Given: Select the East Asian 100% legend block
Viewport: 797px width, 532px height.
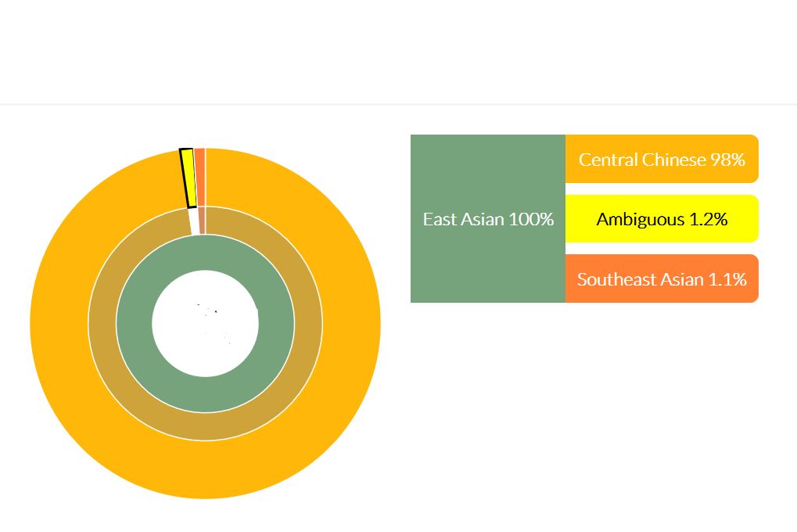Looking at the screenshot, I should [x=488, y=219].
